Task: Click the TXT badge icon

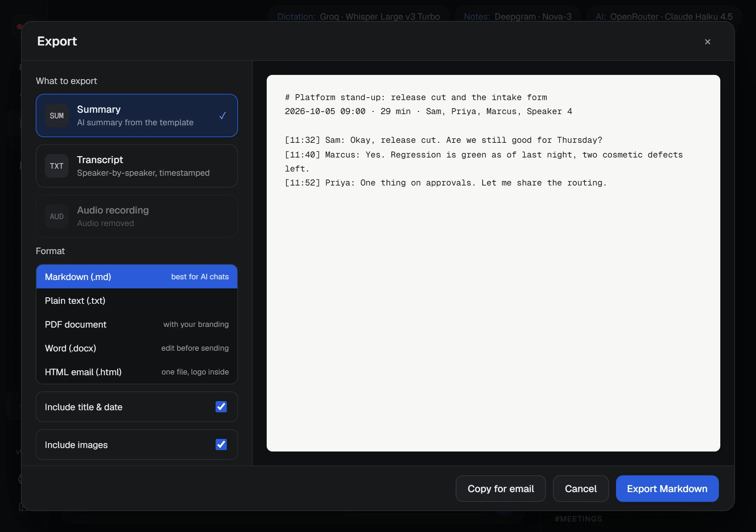Action: (57, 166)
